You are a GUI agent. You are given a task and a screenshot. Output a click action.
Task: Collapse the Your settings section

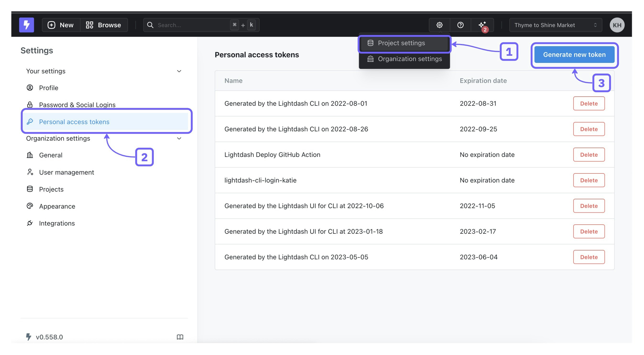coord(179,71)
